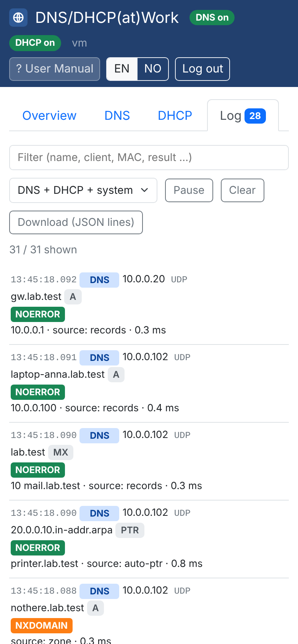Click the A type tag for gw.lab.test
Viewport: 298px width, 644px height.
(73, 297)
